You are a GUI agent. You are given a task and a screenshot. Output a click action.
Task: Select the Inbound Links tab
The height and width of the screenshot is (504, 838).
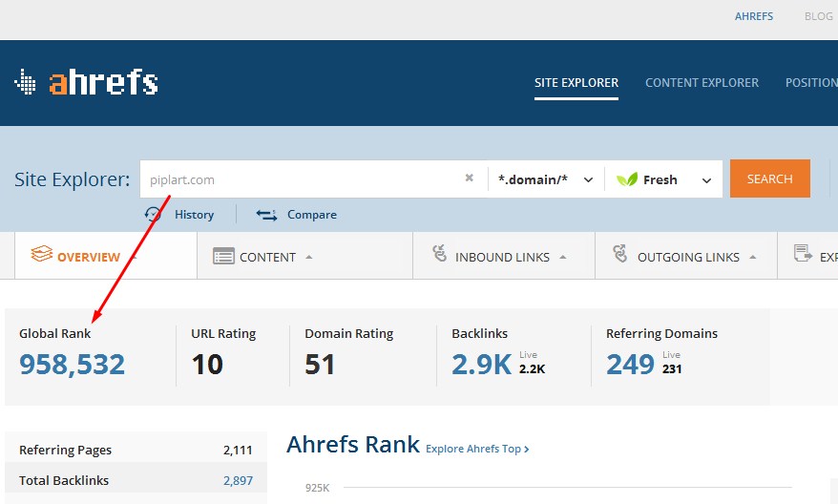point(503,256)
